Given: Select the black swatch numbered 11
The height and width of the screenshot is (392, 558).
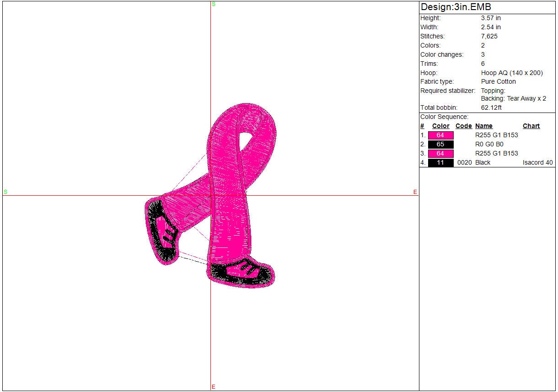Looking at the screenshot, I should [440, 163].
